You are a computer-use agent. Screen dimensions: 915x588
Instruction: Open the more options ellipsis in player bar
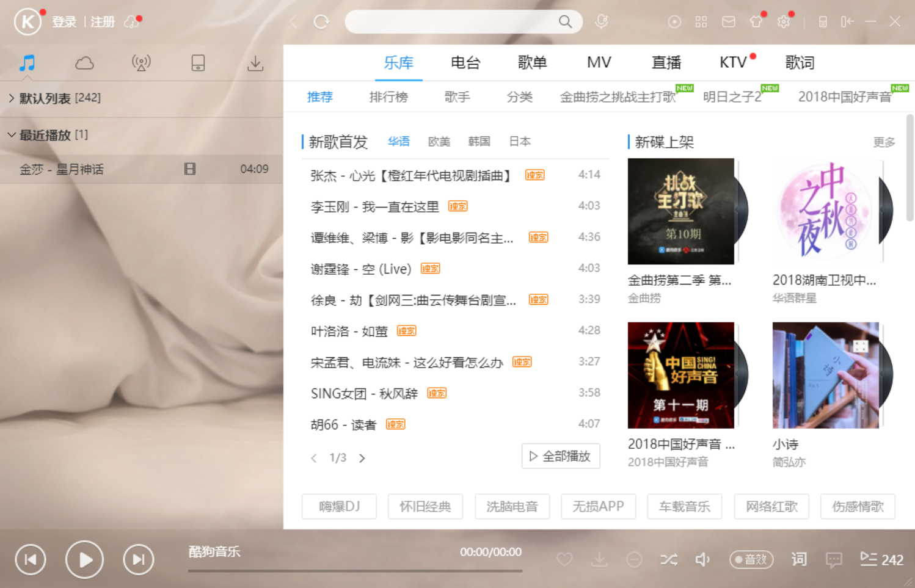634,559
